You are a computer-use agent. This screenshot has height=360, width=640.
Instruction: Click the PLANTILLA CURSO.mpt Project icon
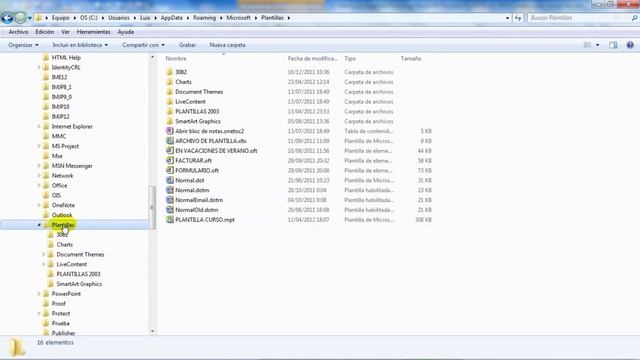pos(170,219)
